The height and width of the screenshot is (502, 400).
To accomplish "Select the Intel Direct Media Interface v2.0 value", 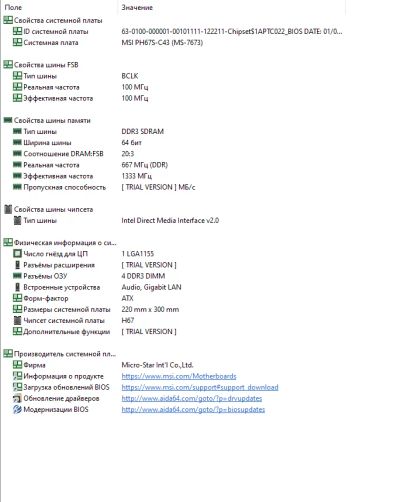I will (x=170, y=220).
